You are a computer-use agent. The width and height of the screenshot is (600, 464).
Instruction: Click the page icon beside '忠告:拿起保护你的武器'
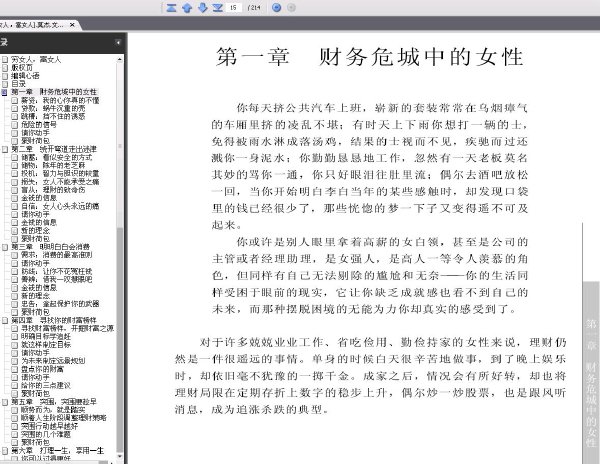(x=14, y=304)
